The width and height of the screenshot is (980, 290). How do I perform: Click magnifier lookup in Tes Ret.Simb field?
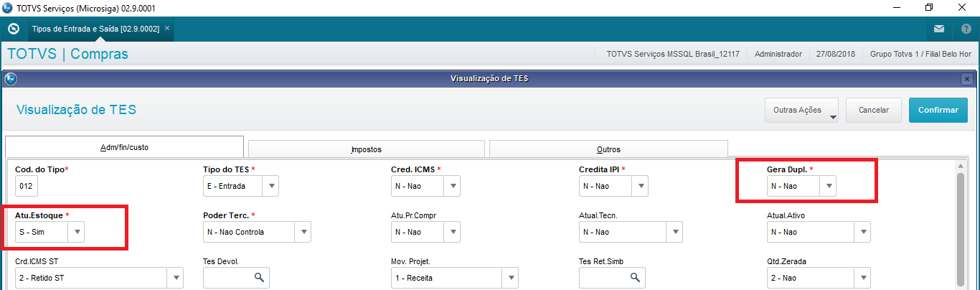(x=634, y=278)
